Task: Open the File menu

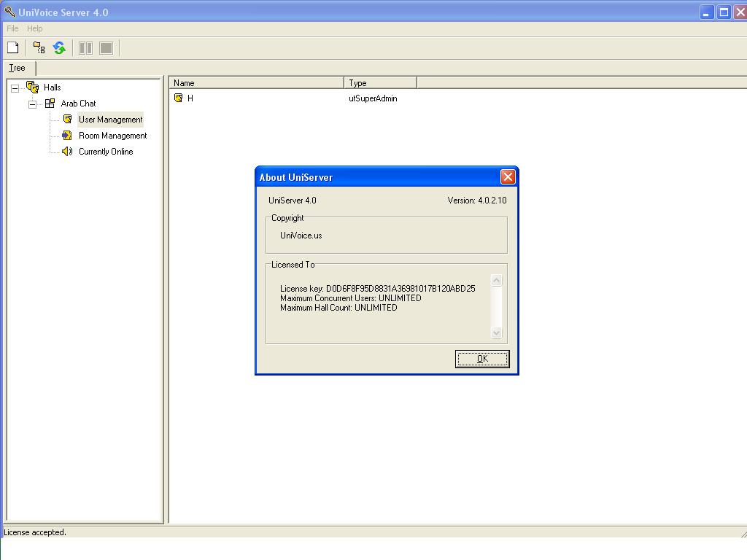Action: (x=12, y=28)
